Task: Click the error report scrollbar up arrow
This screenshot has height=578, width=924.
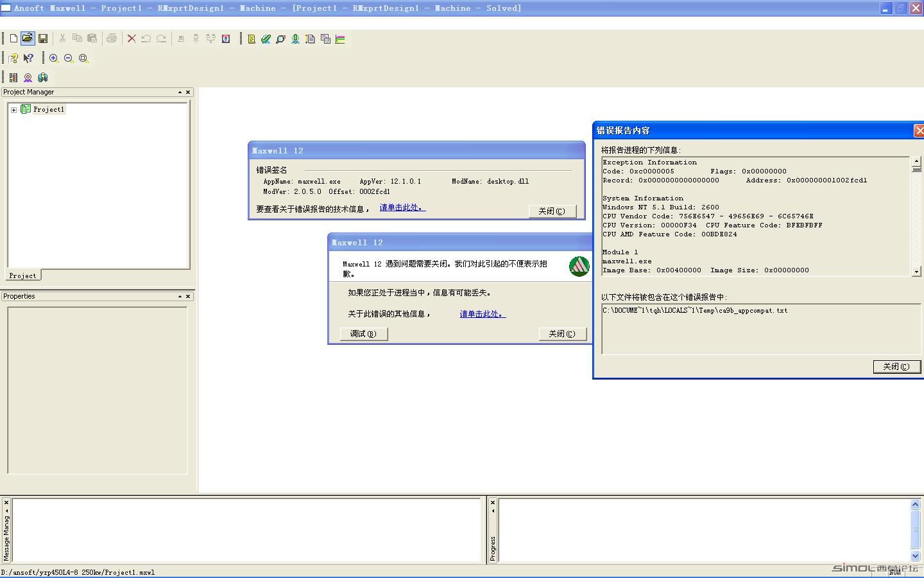Action: point(916,161)
